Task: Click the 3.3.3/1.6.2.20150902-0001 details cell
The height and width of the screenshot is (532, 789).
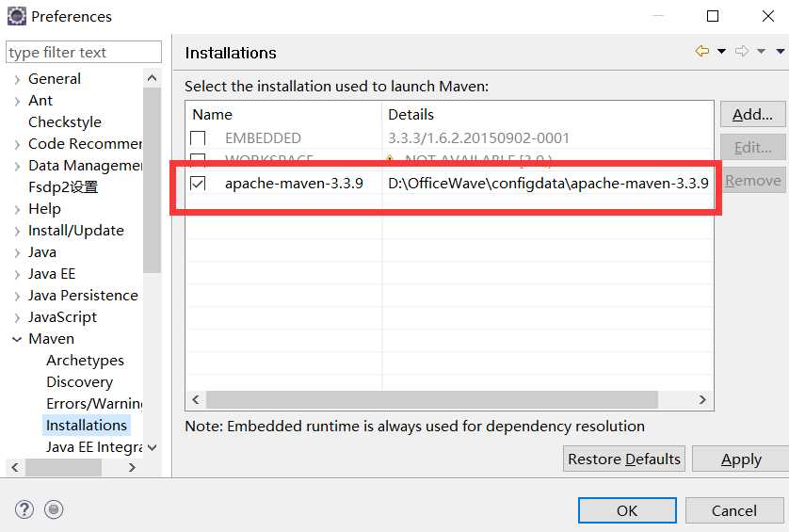Action: (478, 137)
